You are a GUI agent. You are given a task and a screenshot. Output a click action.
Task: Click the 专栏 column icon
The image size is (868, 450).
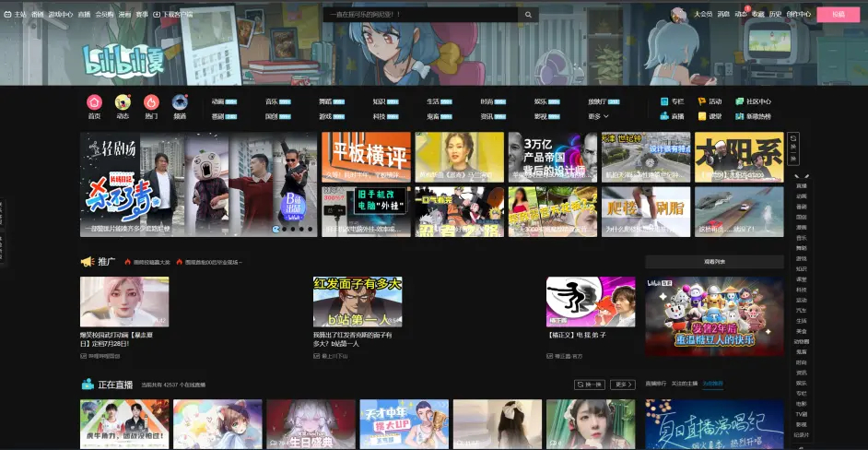[x=664, y=101]
